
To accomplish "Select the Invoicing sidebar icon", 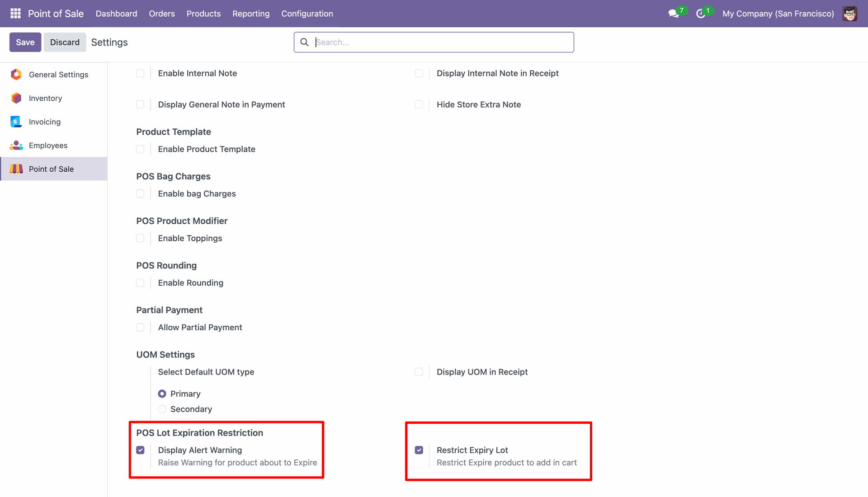I will pyautogui.click(x=16, y=122).
